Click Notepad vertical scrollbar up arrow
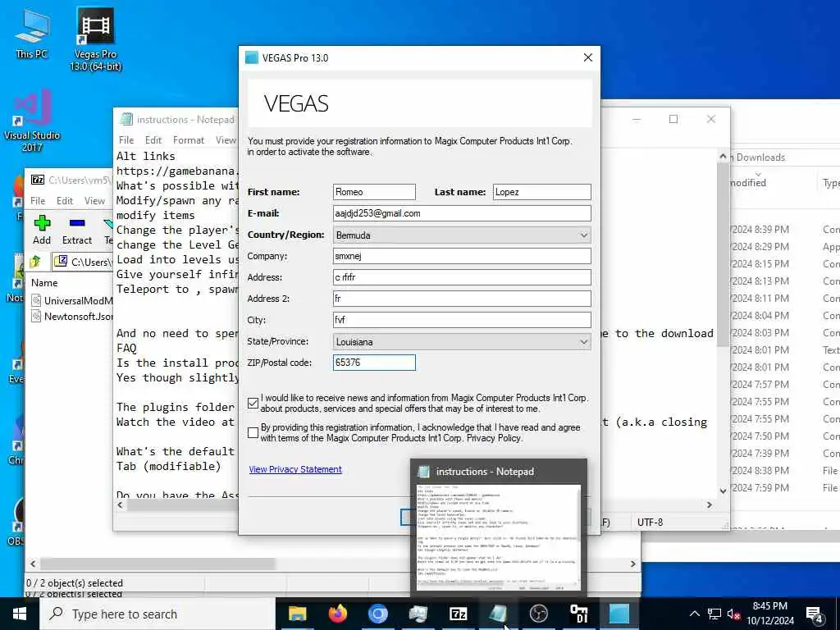 pos(723,157)
